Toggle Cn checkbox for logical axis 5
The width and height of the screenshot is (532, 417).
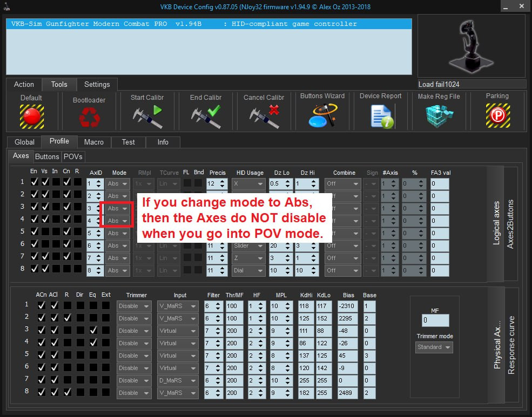(67, 231)
